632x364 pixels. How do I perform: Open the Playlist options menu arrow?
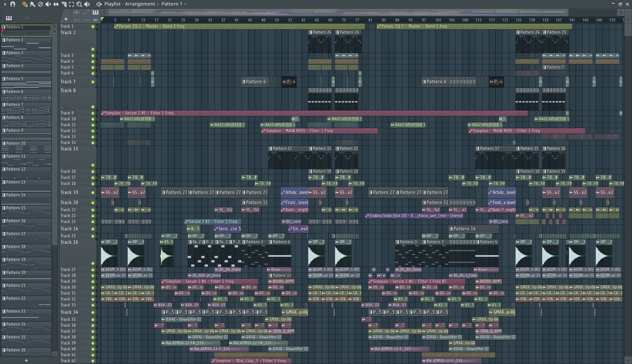pyautogui.click(x=5, y=4)
